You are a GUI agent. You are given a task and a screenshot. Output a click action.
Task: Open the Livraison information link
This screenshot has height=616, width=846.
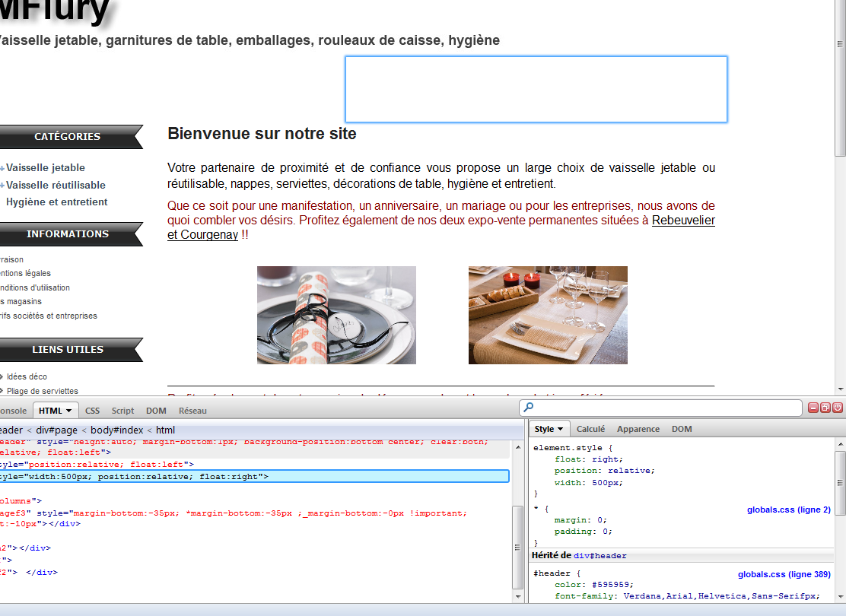[11, 259]
